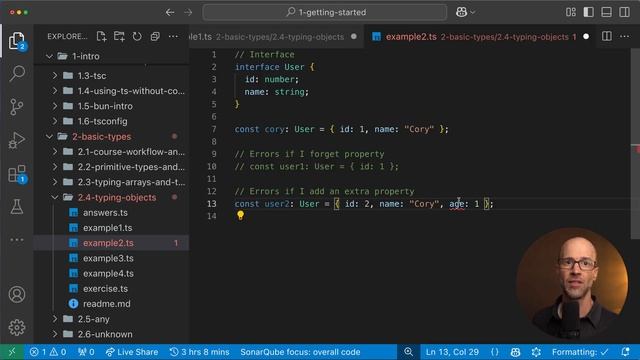Screen dimensions: 640x360
Task: Show forwarded ports in status bar
Action: click(86, 352)
